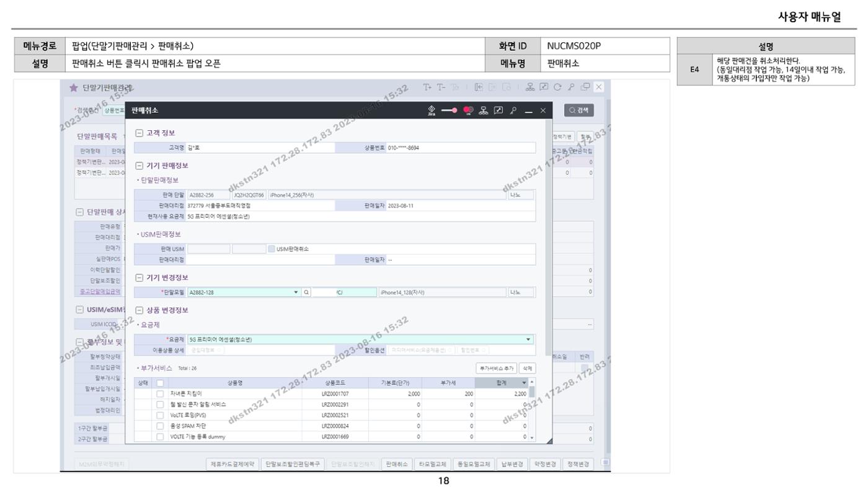Image resolution: width=868 pixels, height=489 pixels.
Task: Decrease text size with T- in 단말기판매관리 toolbar
Action: pyautogui.click(x=441, y=87)
